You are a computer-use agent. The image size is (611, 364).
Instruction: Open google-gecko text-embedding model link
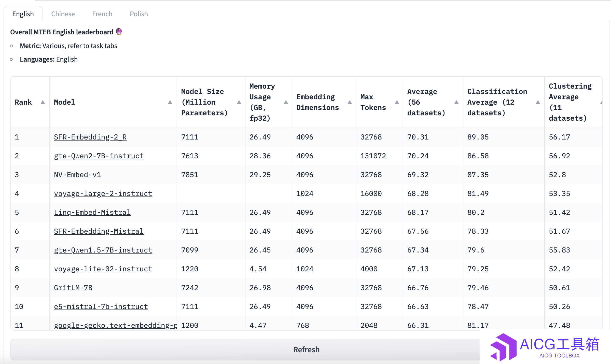click(x=115, y=325)
